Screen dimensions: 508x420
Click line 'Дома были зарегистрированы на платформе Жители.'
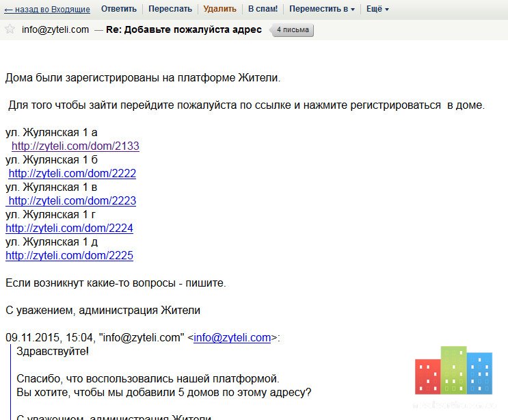click(143, 78)
